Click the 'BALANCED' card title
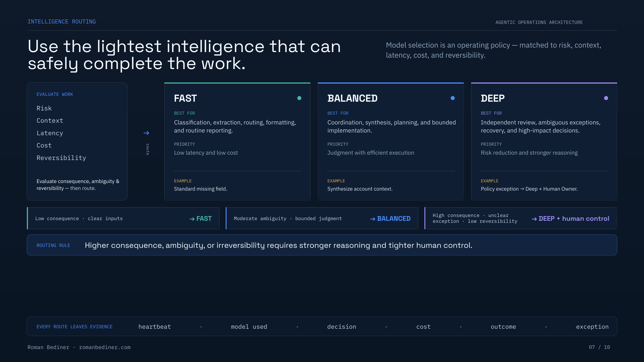The width and height of the screenshot is (644, 362). pyautogui.click(x=352, y=98)
